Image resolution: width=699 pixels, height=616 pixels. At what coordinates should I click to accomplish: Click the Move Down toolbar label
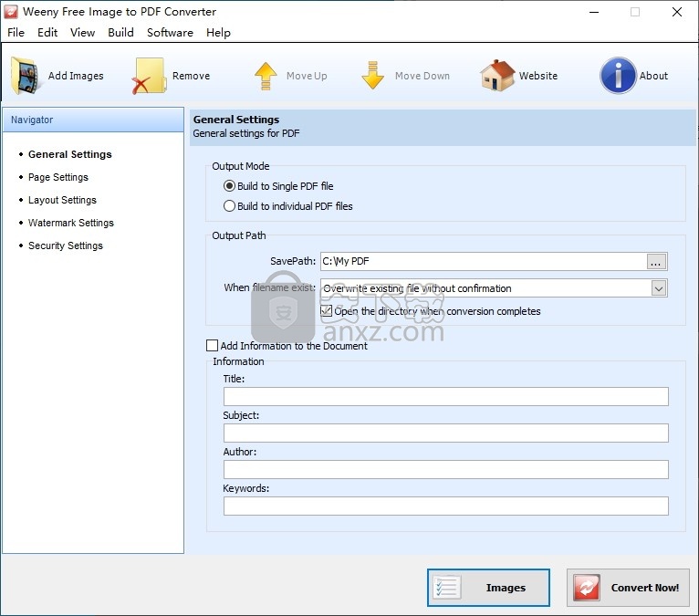[x=423, y=76]
